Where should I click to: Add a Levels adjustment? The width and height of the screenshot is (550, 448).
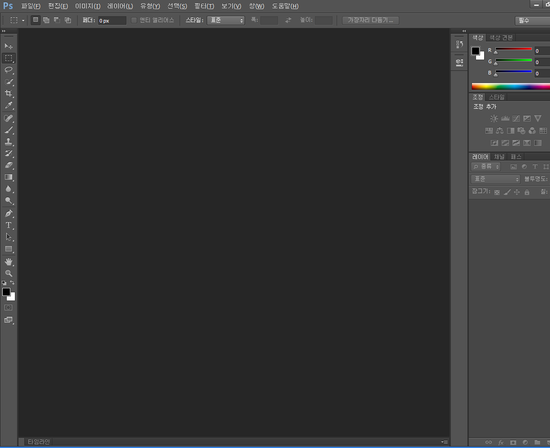point(505,118)
